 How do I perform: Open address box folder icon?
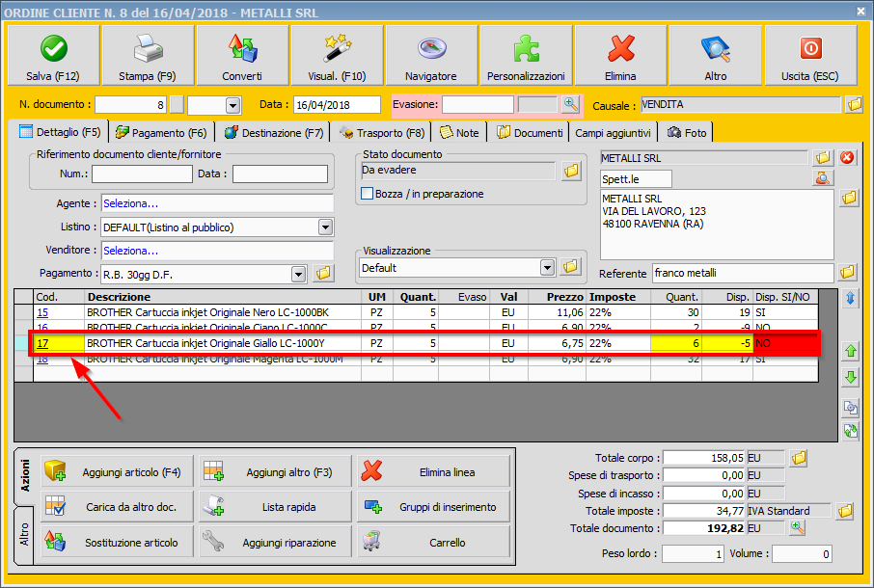(849, 198)
